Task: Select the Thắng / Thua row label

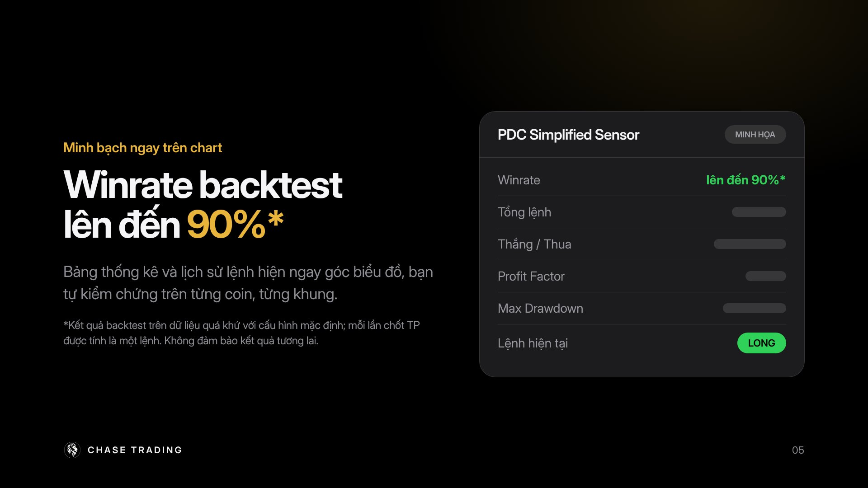Action: tap(534, 244)
